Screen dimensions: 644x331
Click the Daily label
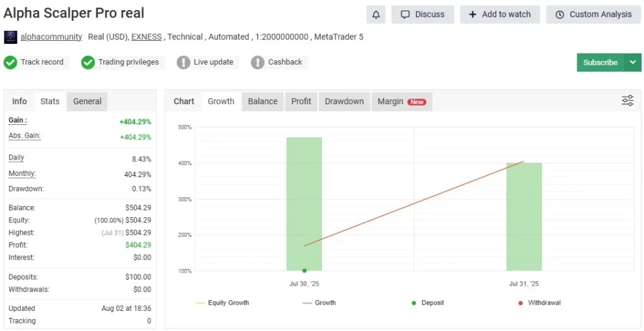[x=16, y=158]
